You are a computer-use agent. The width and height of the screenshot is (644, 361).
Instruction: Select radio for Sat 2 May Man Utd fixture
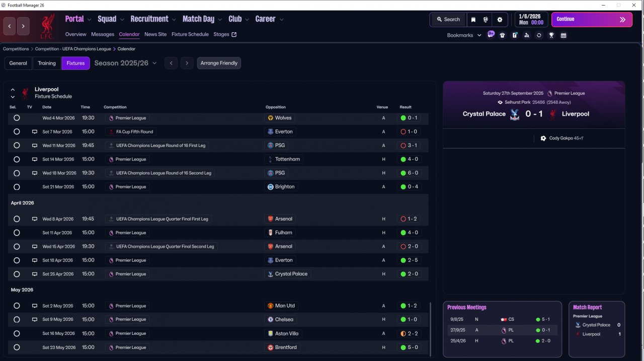click(x=17, y=306)
